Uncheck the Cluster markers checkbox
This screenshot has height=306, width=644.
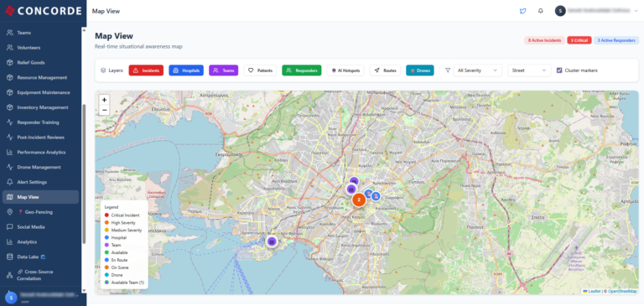559,70
